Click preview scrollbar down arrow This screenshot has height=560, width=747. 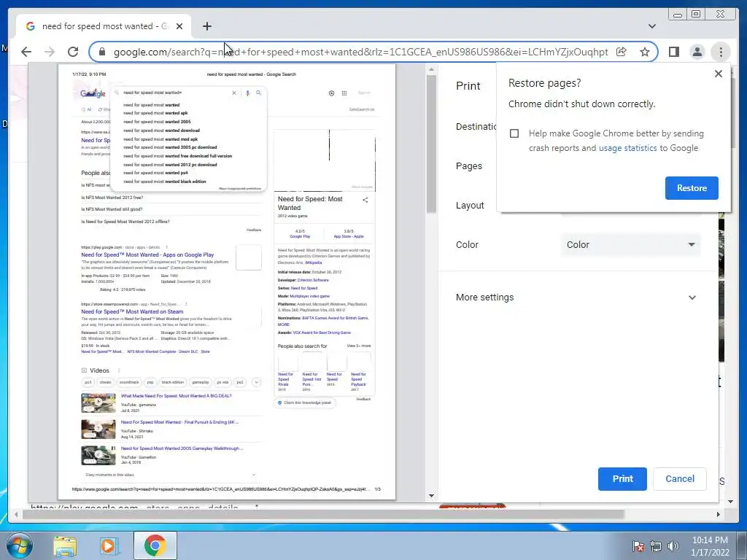[x=431, y=495]
